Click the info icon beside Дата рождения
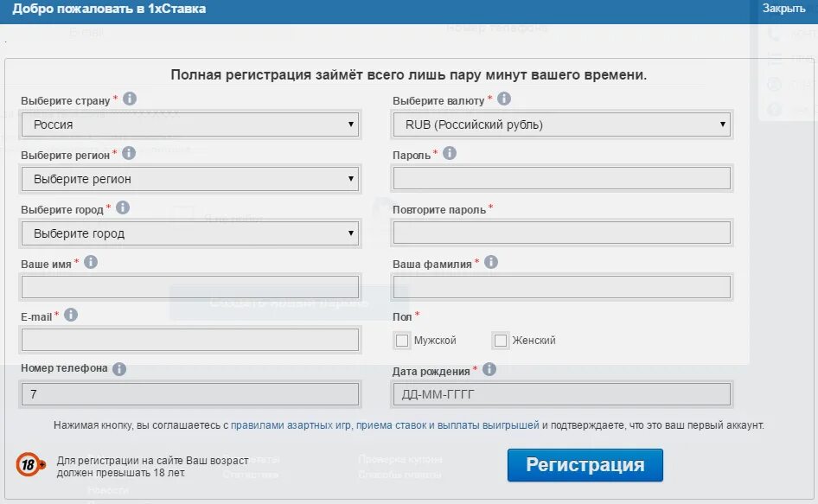Screen dimensions: 818x504 coord(489,369)
